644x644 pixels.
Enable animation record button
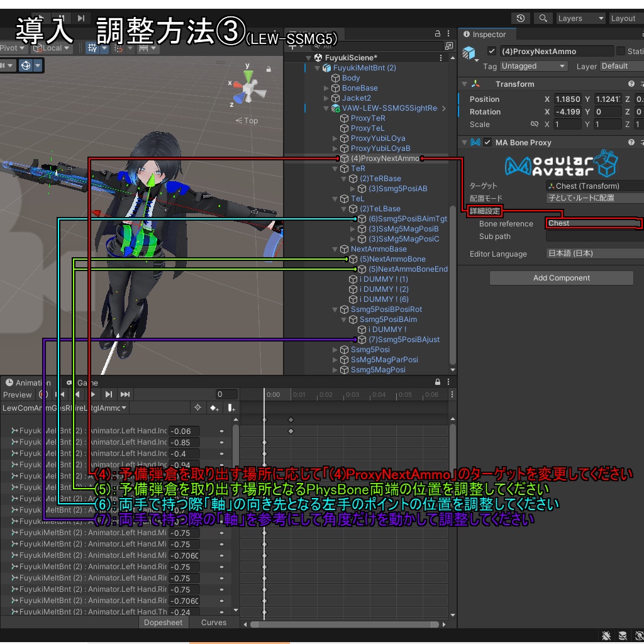click(43, 394)
